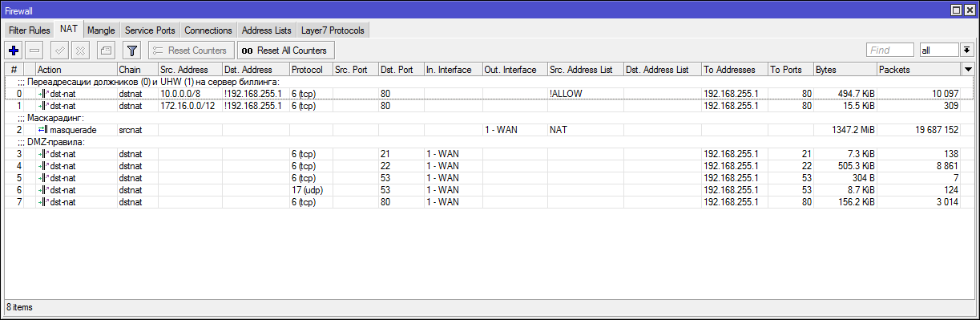Enable rule using checkmark icon

[59, 51]
